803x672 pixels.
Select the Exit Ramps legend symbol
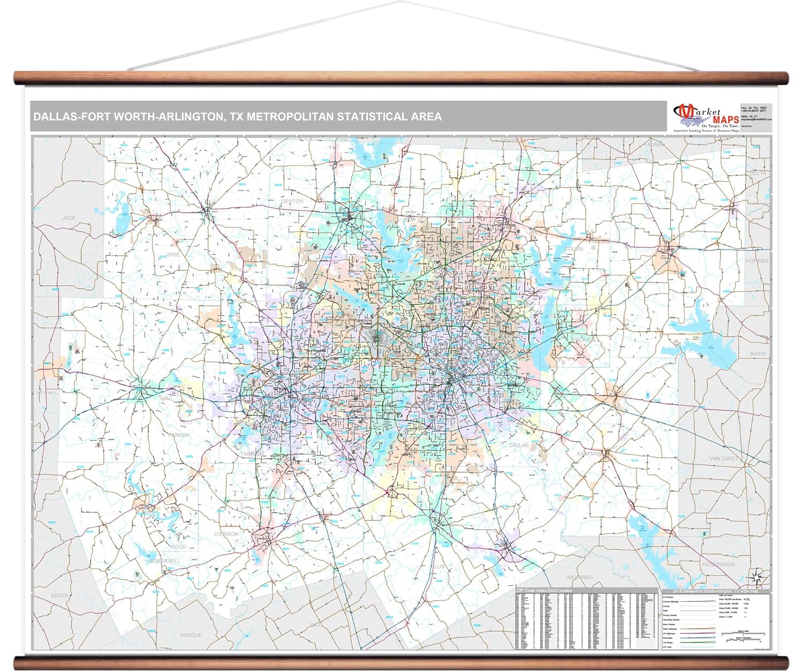click(698, 597)
